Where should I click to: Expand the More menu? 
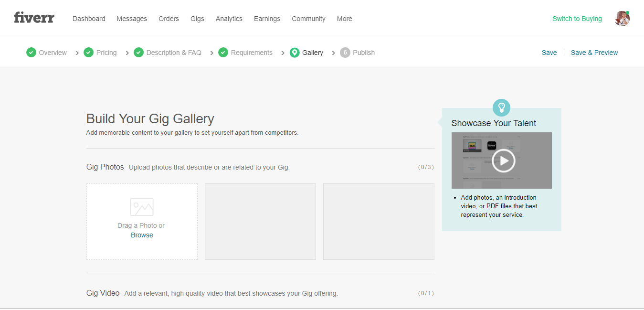pos(344,19)
